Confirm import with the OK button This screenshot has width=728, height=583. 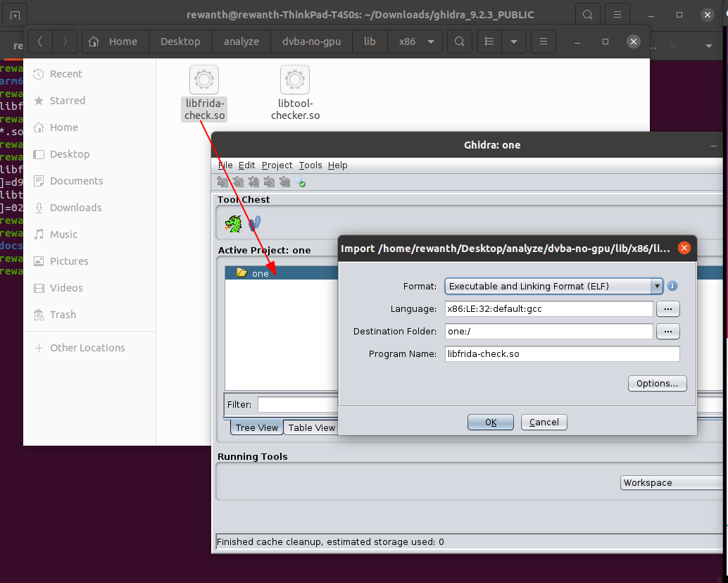490,422
